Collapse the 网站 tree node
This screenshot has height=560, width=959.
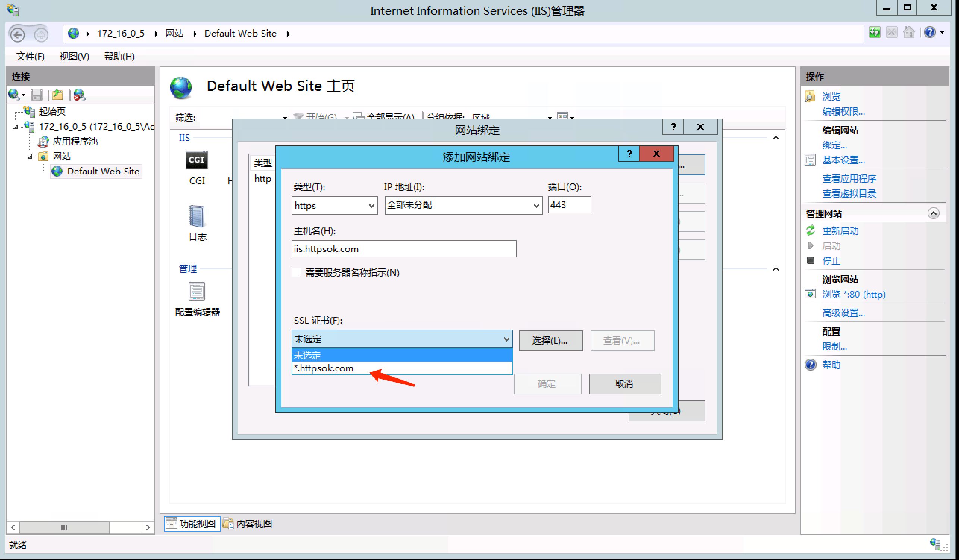[x=30, y=156]
